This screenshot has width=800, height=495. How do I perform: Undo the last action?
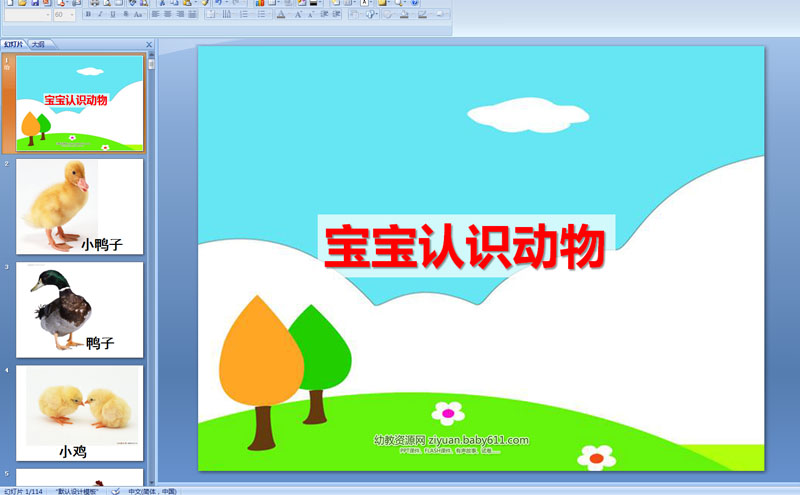tap(218, 3)
